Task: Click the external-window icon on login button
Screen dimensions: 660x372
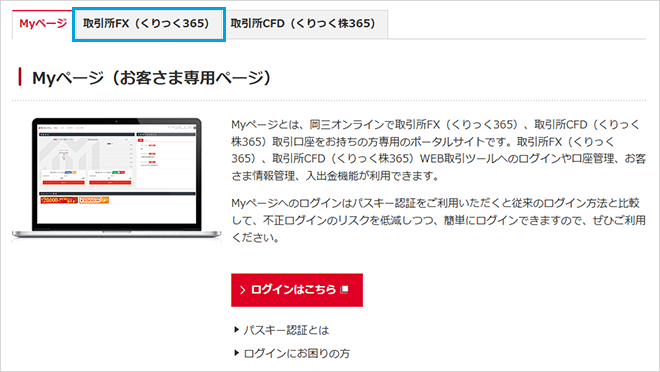Action: tap(345, 290)
